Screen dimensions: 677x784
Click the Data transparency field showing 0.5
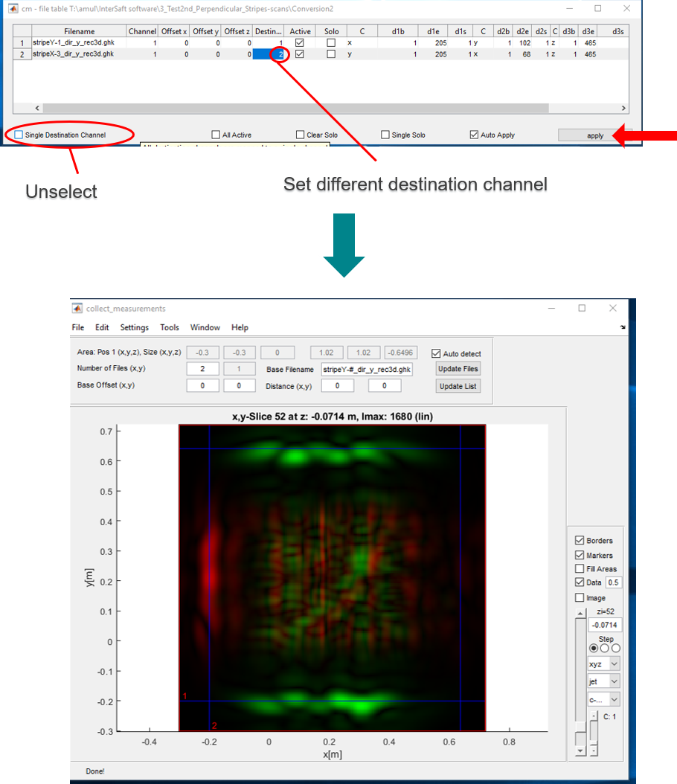pyautogui.click(x=614, y=582)
